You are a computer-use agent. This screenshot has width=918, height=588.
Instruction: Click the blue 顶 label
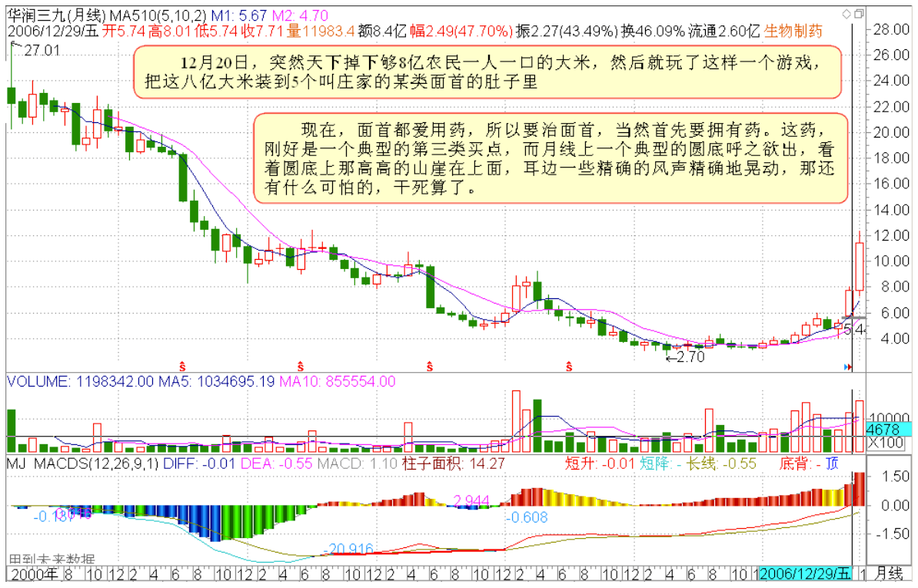(x=833, y=464)
